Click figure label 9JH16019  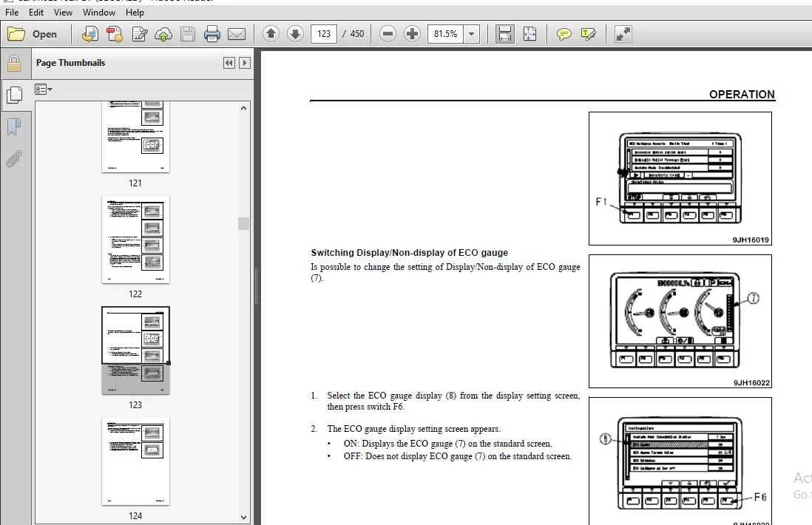click(751, 240)
